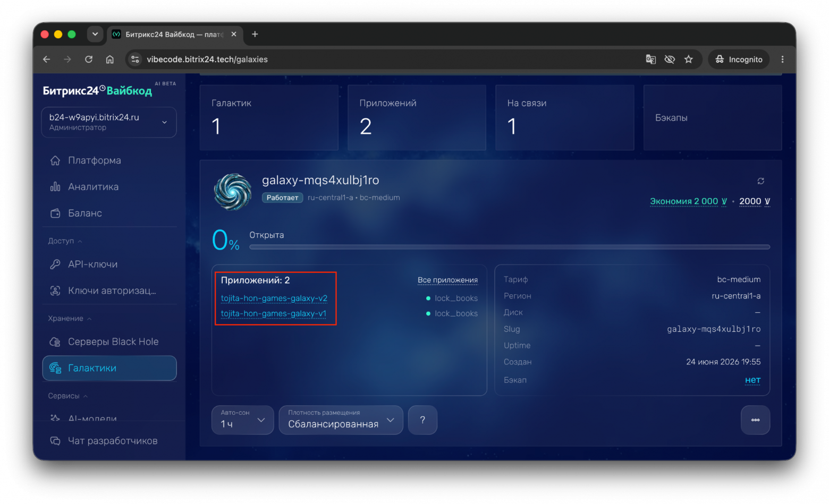Open a new browser tab with plus

click(255, 35)
